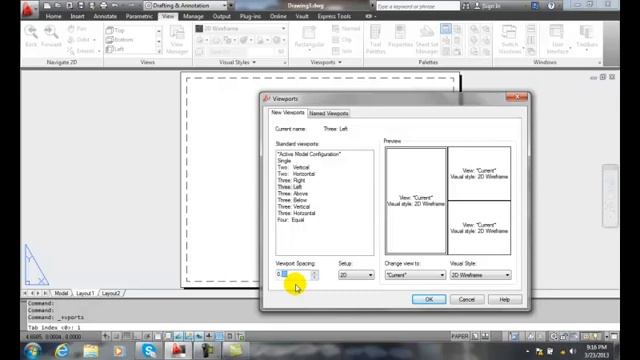The image size is (640, 360).
Task: Switch to the Named Viewports tab
Action: 329,113
